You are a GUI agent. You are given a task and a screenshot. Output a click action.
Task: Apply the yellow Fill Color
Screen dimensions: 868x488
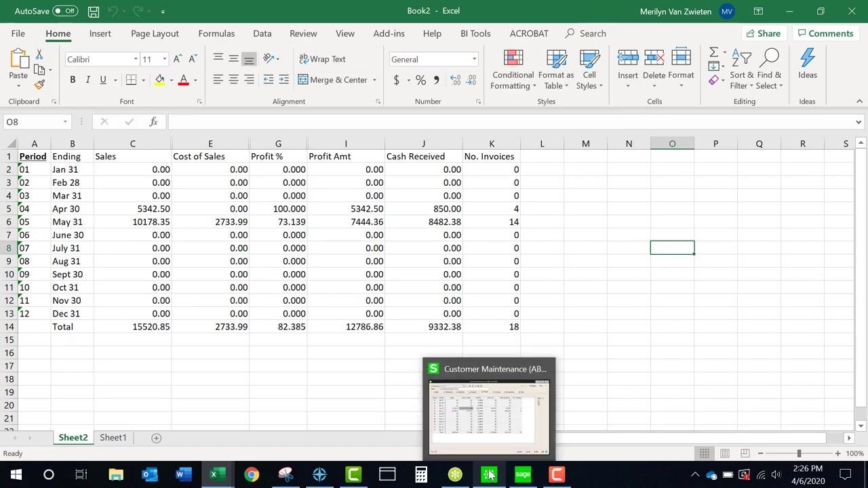(x=160, y=80)
